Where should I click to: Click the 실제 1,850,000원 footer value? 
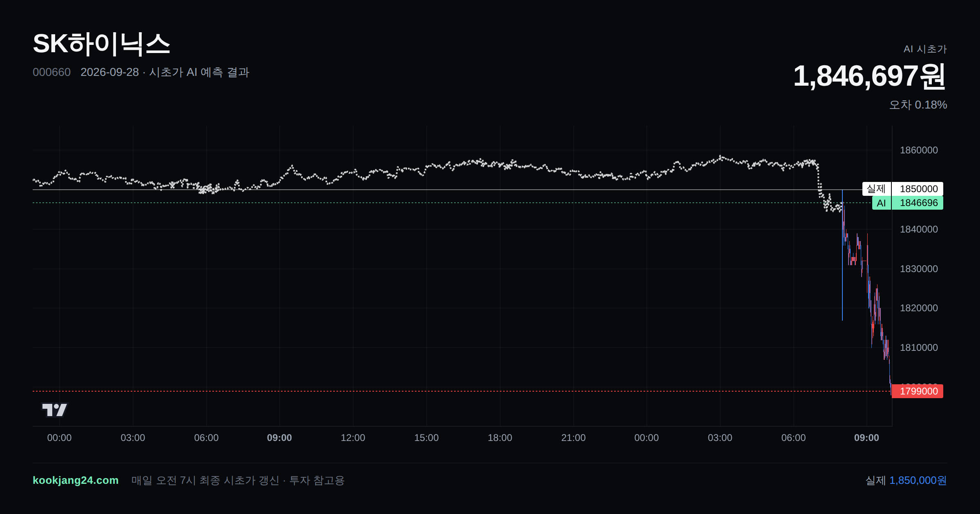(906, 480)
